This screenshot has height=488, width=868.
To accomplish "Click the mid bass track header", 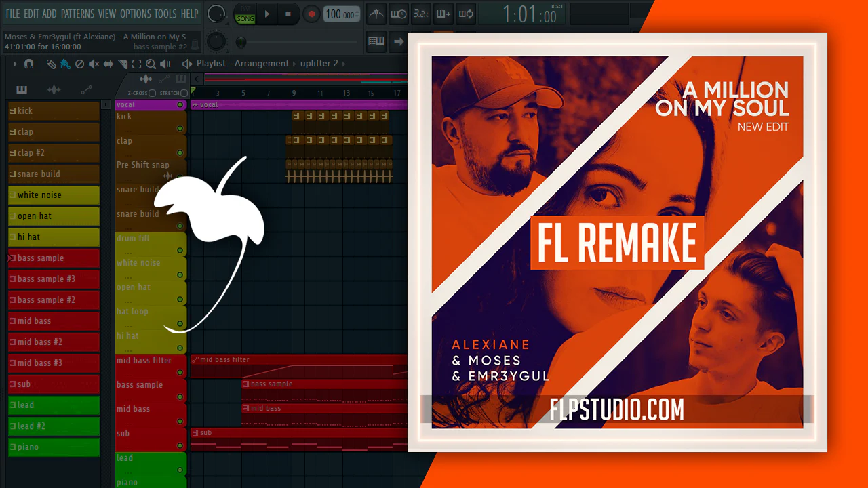I will tap(151, 415).
